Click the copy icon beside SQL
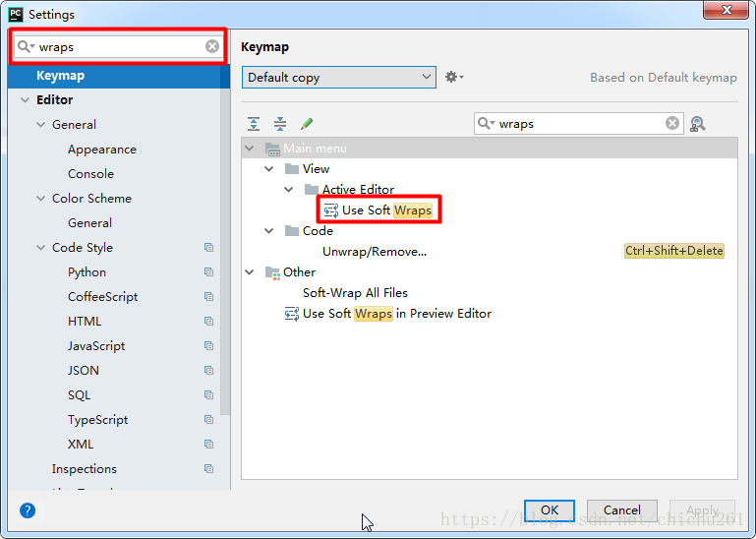 click(x=208, y=395)
